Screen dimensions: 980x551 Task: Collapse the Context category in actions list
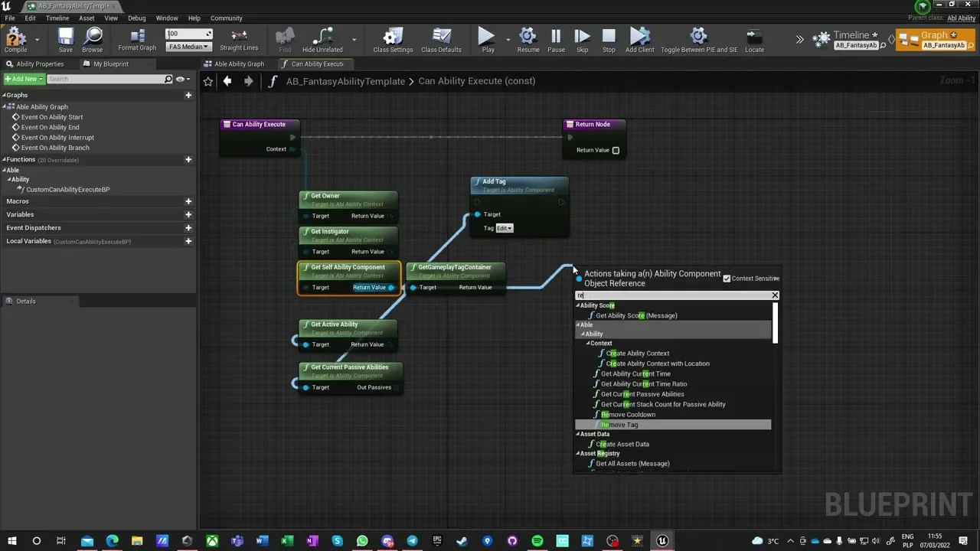pyautogui.click(x=589, y=344)
